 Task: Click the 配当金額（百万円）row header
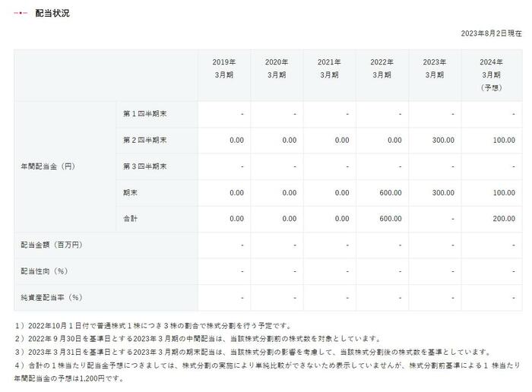click(x=51, y=245)
